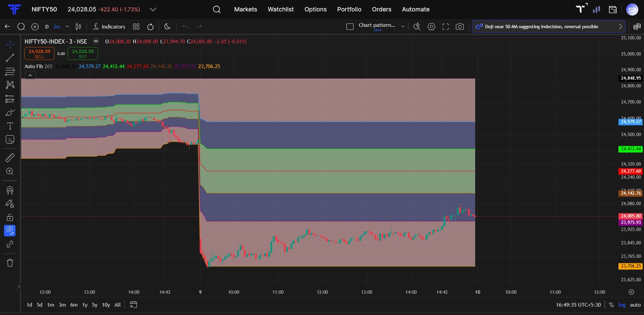Click the 24,028.05 SELL button
Image resolution: width=644 pixels, height=315 pixels.
tap(39, 53)
